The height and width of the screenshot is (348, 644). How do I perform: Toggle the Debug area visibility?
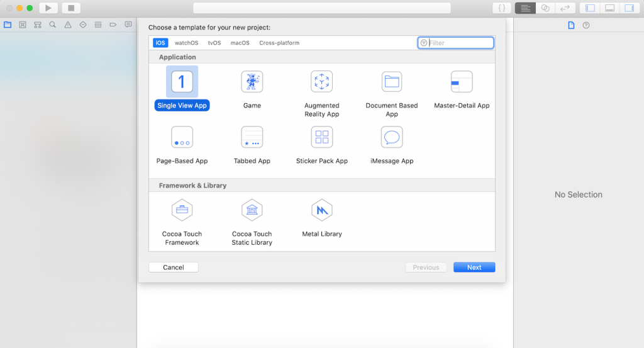click(x=610, y=8)
